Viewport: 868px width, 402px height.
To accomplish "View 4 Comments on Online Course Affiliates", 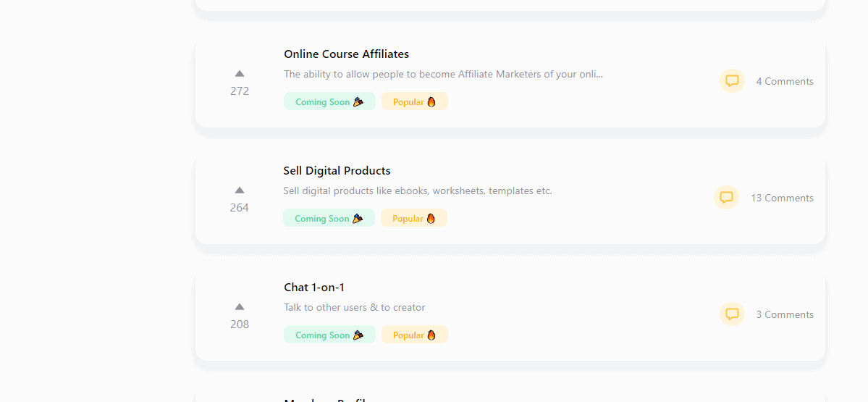I will (785, 82).
